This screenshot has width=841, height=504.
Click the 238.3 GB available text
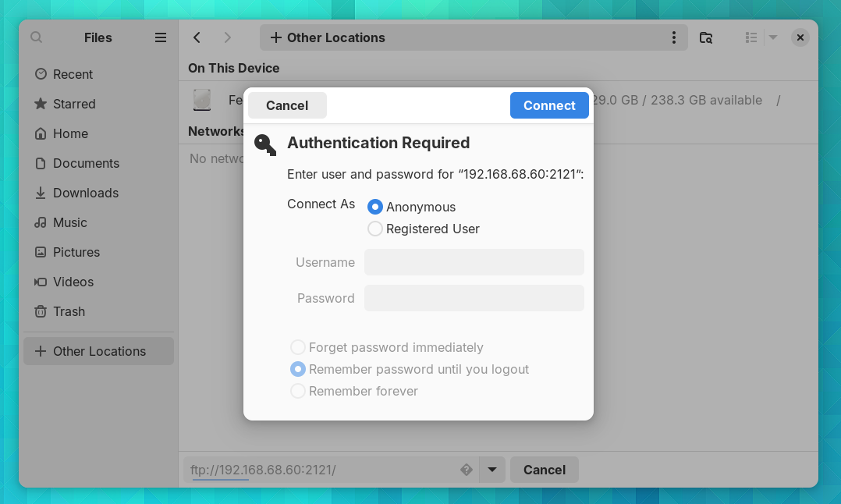(706, 101)
